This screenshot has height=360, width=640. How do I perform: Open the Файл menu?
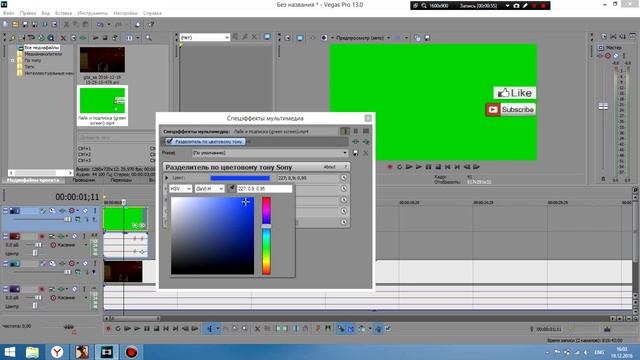click(x=8, y=13)
